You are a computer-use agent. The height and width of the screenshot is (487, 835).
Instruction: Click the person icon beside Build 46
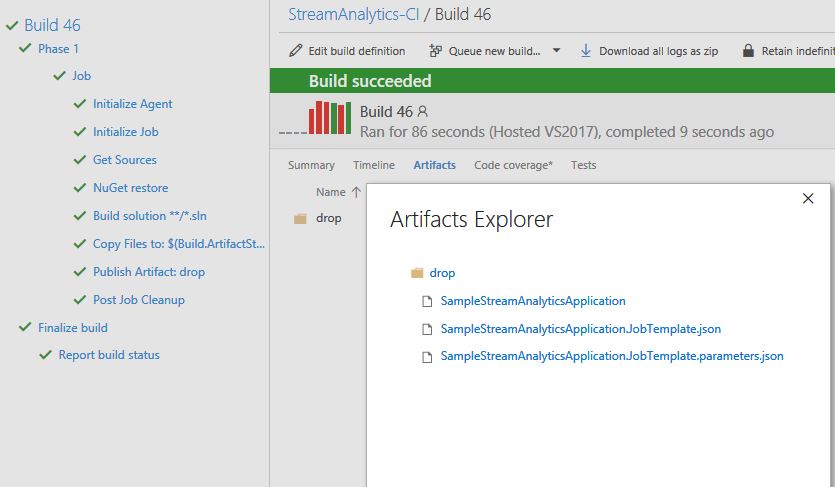coord(423,111)
